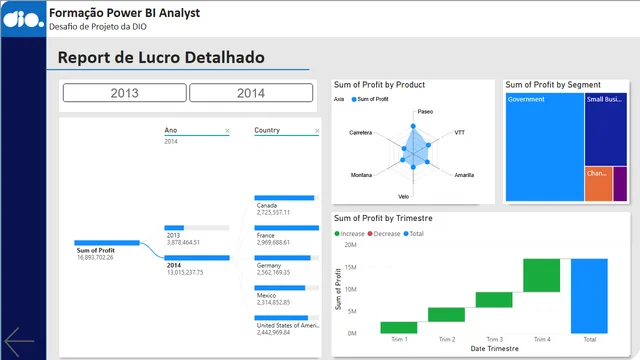The height and width of the screenshot is (360, 640).
Task: Click the Increase legend marker
Action: [x=337, y=234]
